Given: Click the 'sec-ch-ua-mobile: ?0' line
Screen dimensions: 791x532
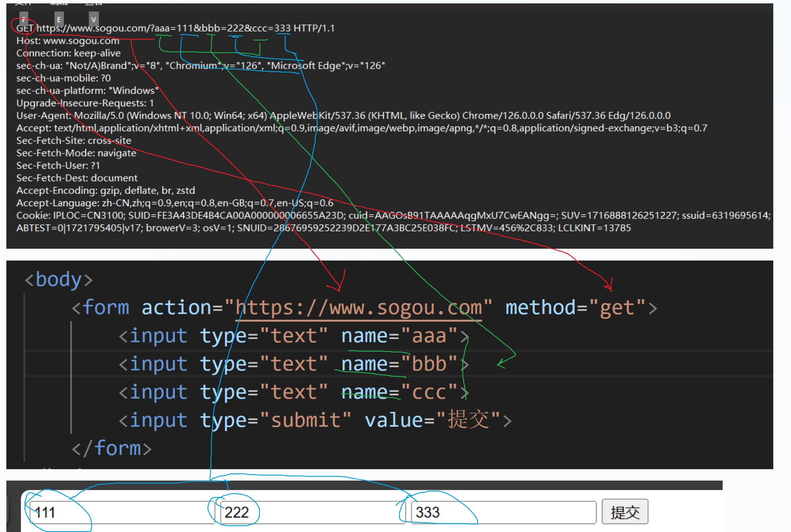Looking at the screenshot, I should point(63,78).
